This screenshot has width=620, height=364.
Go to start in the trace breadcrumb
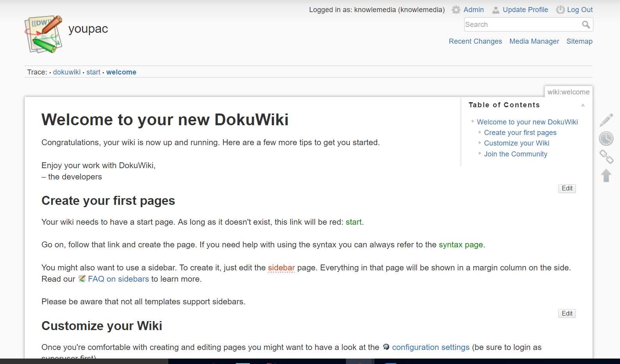(93, 72)
